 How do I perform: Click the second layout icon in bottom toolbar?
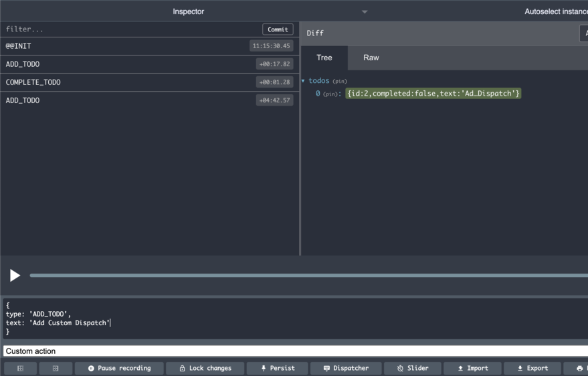coord(55,369)
